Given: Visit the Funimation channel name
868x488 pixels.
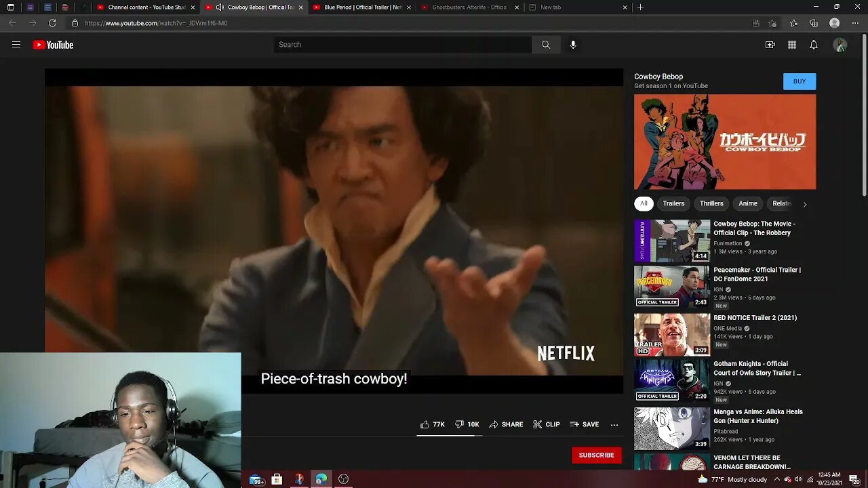Looking at the screenshot, I should pos(728,243).
